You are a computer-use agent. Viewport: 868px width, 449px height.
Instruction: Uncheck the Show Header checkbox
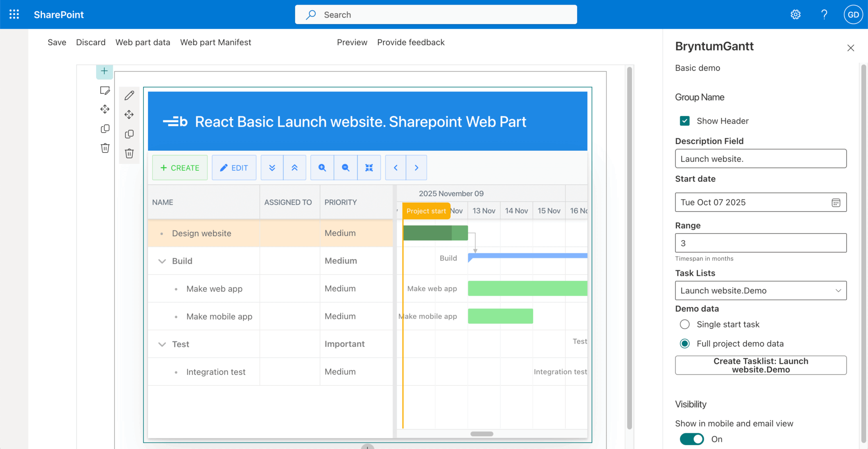(684, 121)
